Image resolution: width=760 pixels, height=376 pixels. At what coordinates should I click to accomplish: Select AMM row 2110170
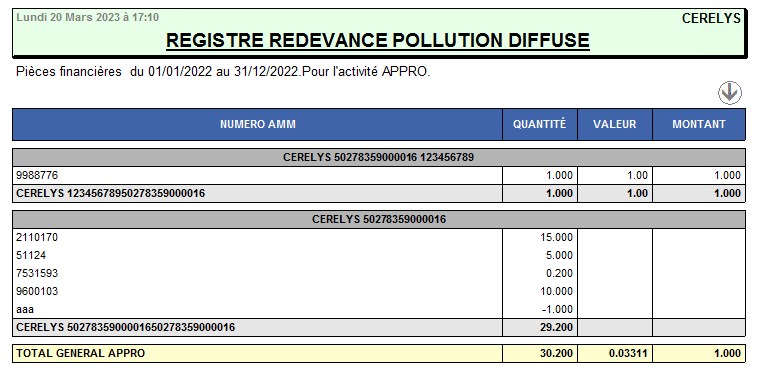(x=379, y=237)
